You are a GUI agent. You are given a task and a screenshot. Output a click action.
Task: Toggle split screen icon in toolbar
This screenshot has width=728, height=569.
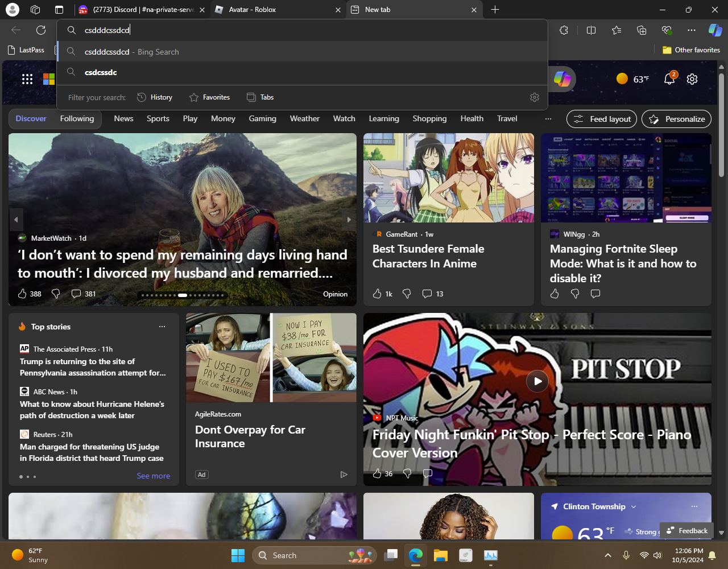pyautogui.click(x=591, y=30)
